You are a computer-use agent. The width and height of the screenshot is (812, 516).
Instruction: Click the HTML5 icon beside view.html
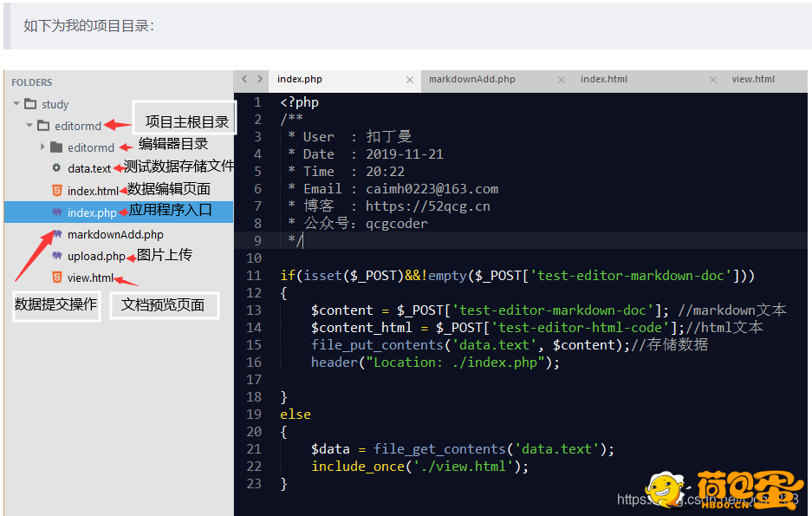click(57, 278)
